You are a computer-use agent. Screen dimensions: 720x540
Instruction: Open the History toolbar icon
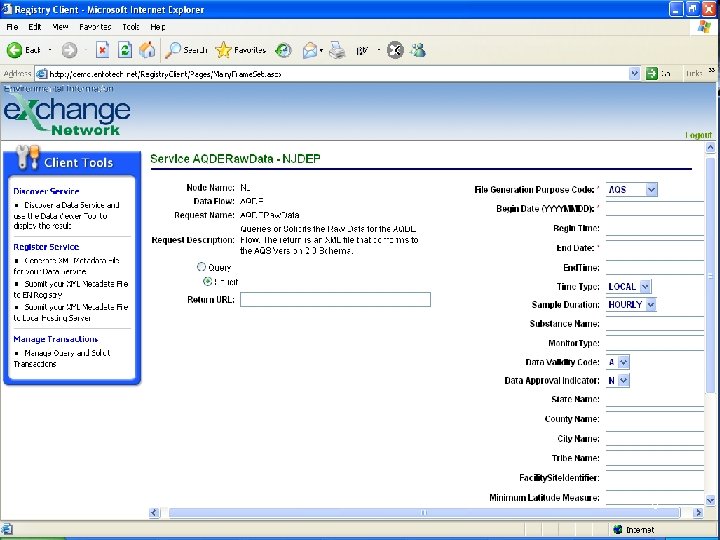(x=283, y=50)
